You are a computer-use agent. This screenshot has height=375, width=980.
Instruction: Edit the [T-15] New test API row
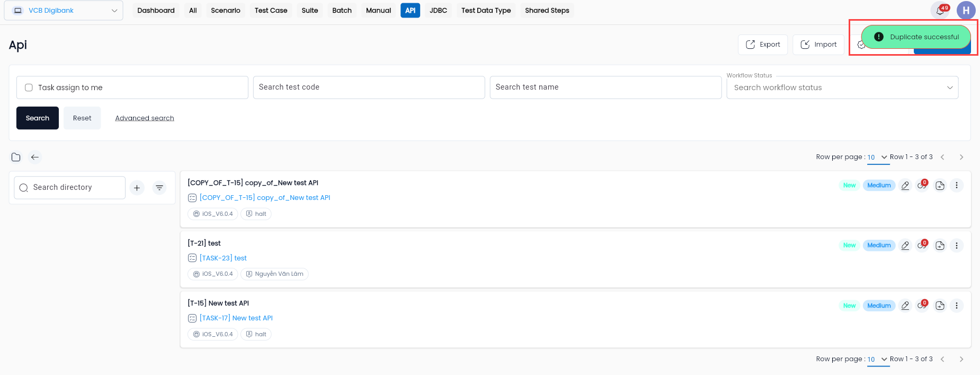point(905,306)
